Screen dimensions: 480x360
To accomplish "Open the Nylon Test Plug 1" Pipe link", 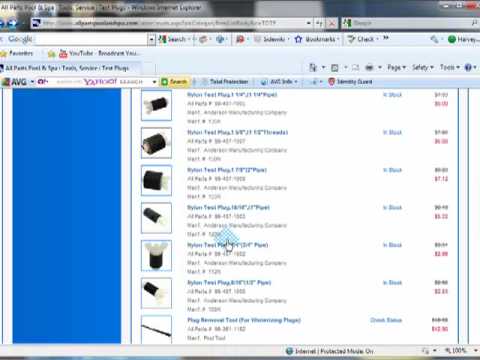I will point(228,207).
